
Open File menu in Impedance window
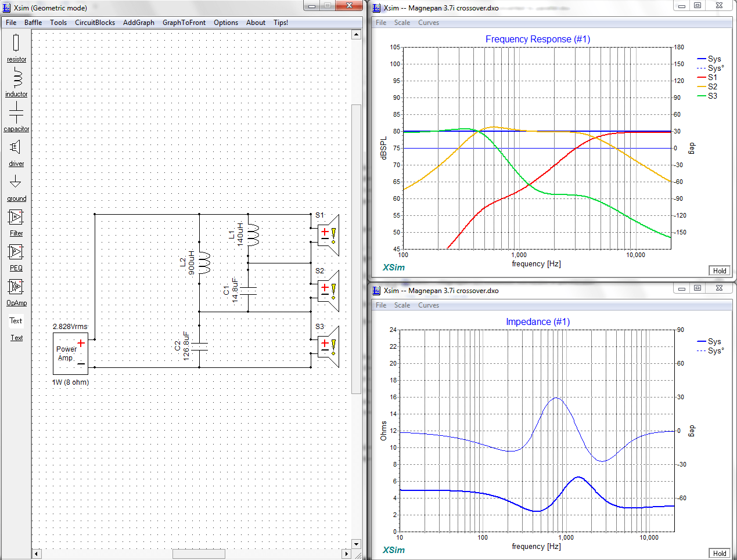(381, 305)
